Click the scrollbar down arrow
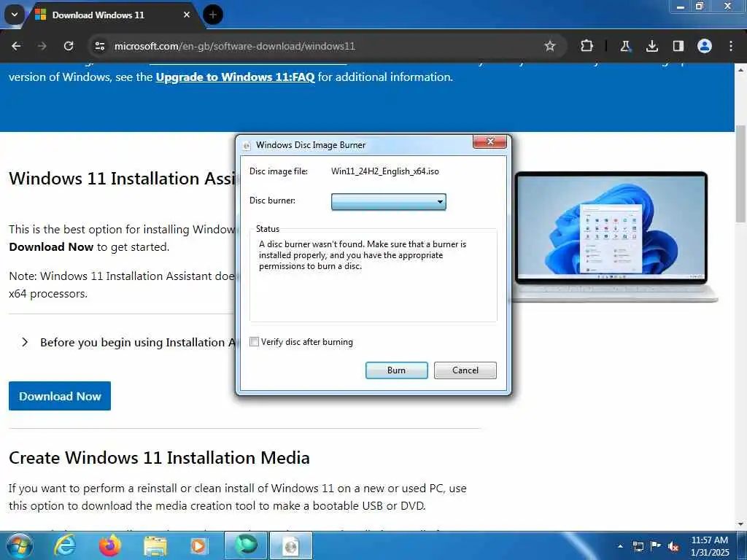This screenshot has height=560, width=747. (x=740, y=524)
